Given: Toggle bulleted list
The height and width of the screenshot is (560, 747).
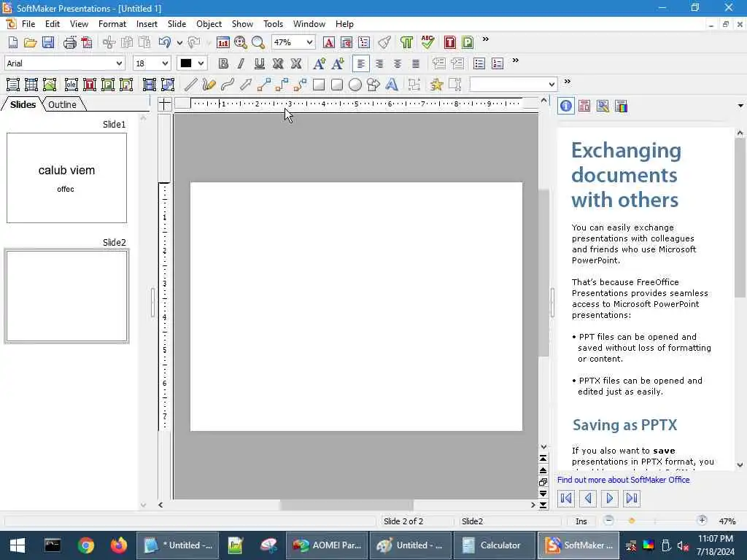Looking at the screenshot, I should click(479, 63).
